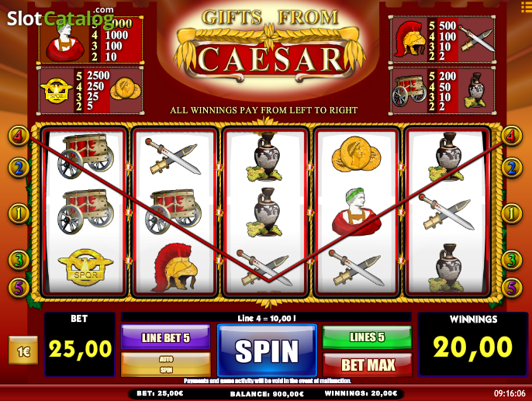532x401 pixels.
Task: Click the red helmet symbol on second reel
Action: click(x=175, y=267)
